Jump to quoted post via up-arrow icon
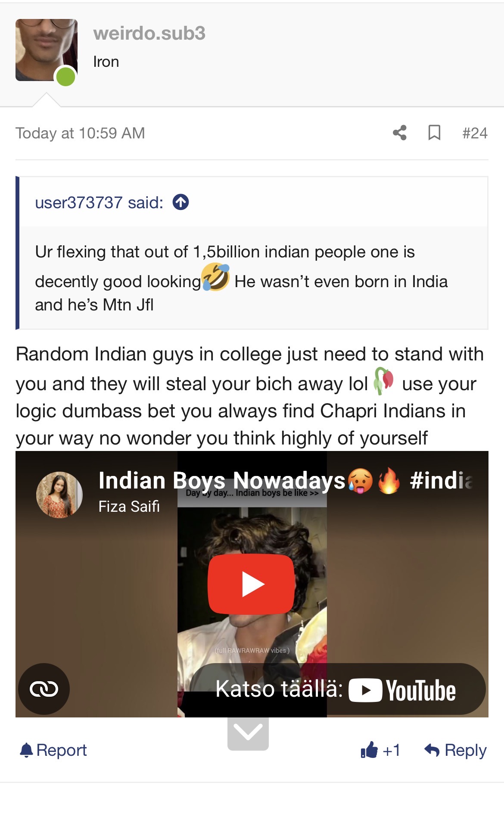Viewport: 504px width, 836px height. pyautogui.click(x=180, y=202)
